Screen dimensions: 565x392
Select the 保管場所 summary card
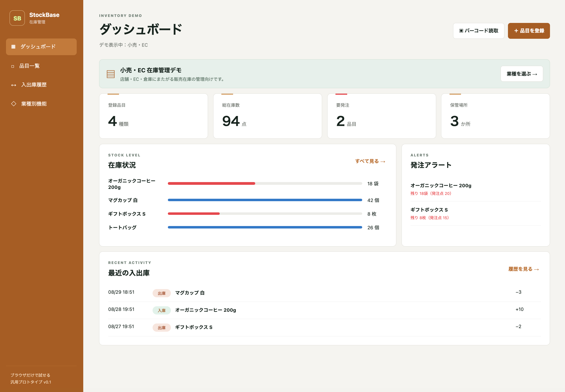click(x=495, y=116)
